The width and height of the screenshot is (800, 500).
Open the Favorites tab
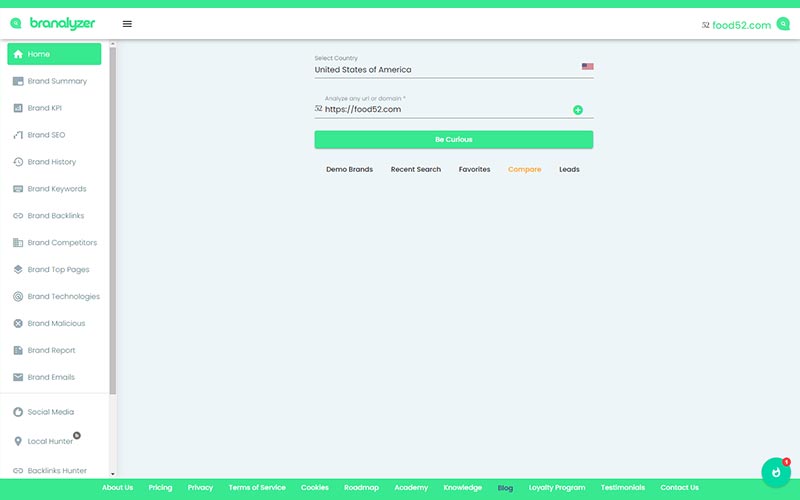point(474,169)
